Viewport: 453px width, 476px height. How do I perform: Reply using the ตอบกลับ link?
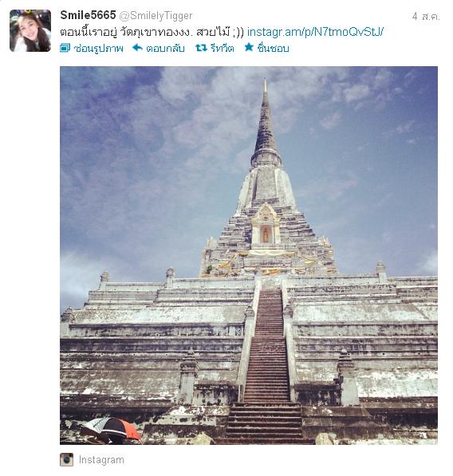tap(165, 48)
